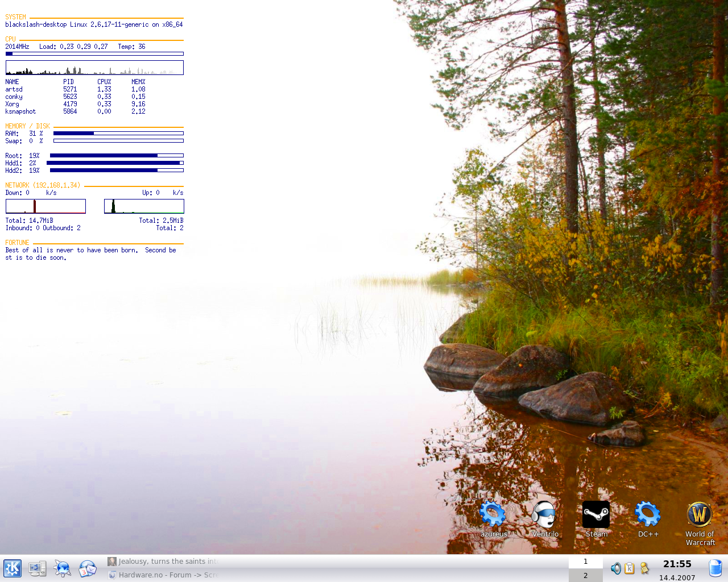Click the Hdd2 19% disk bar
This screenshot has width=728, height=582.
117,171
